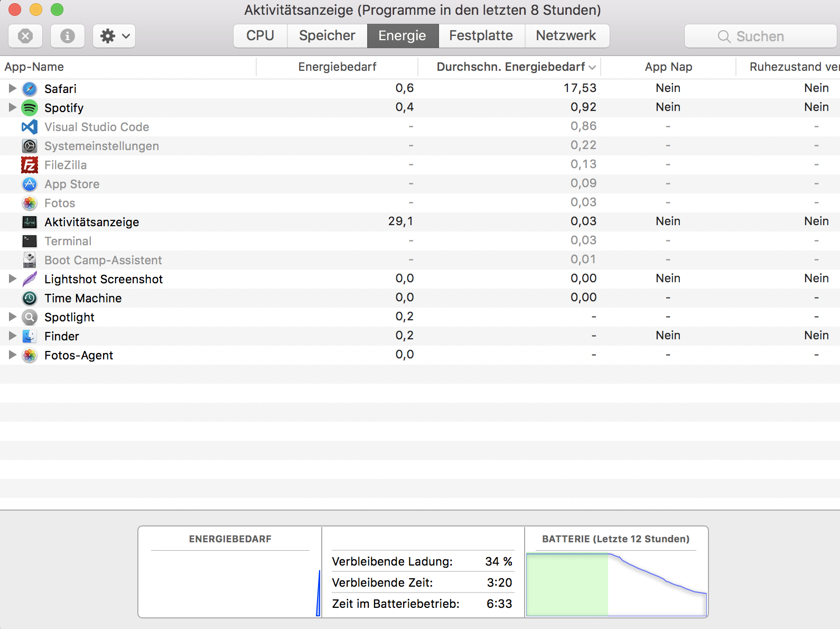Expand the Safari row

13,88
